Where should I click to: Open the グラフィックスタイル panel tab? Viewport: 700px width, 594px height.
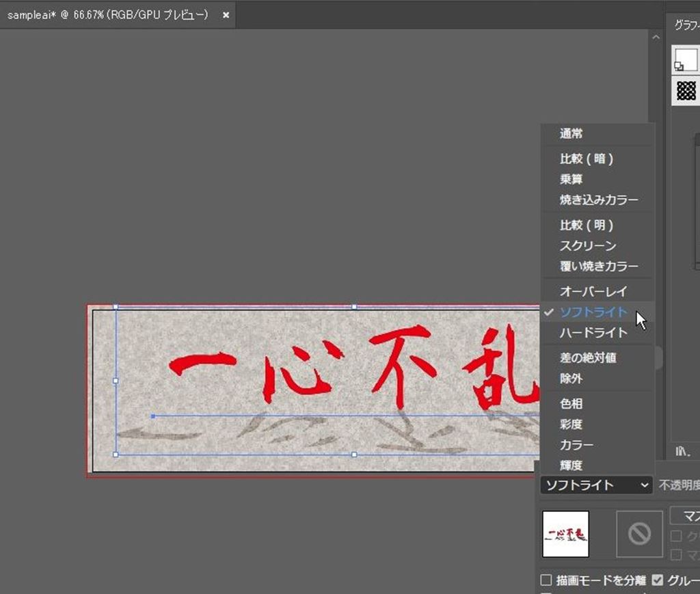686,25
